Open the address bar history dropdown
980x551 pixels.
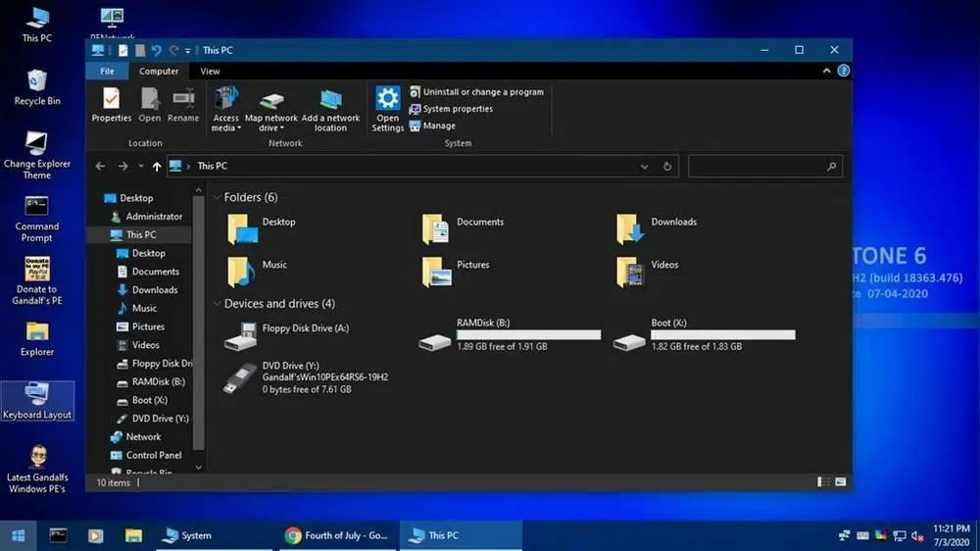(x=645, y=167)
